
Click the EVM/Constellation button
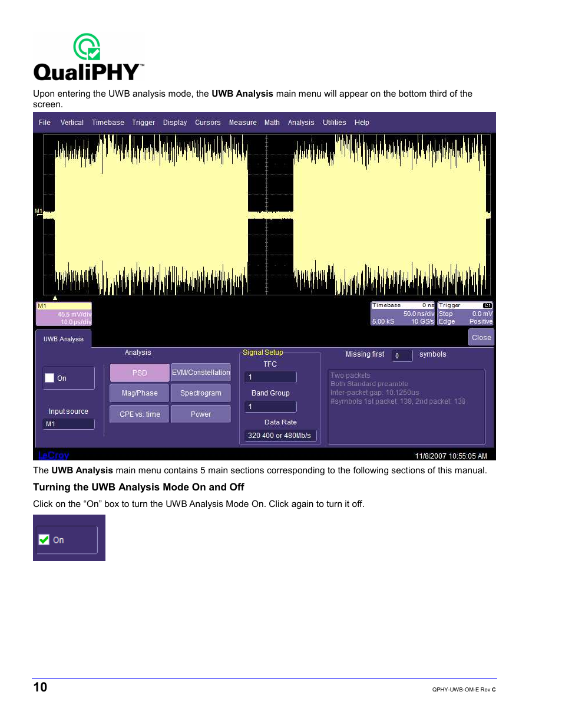201,373
